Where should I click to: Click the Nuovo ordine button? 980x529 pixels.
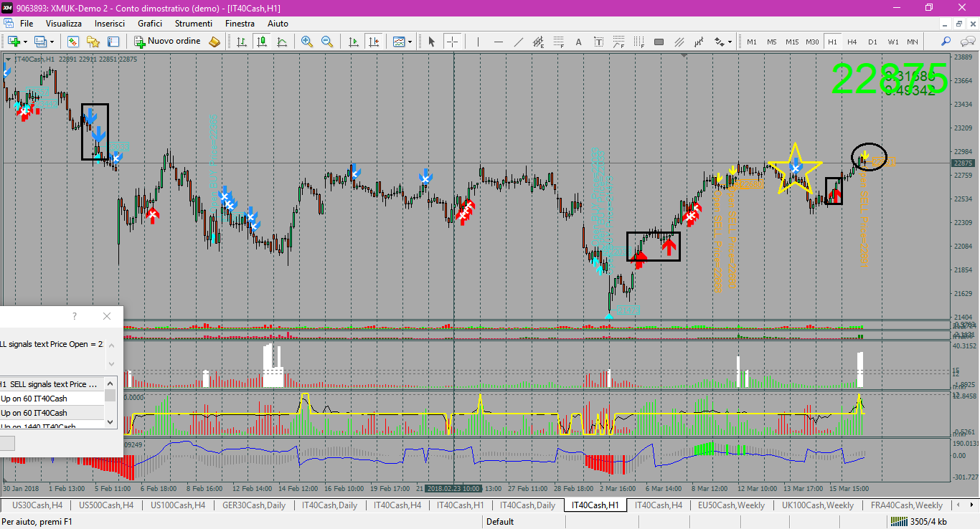coord(169,42)
